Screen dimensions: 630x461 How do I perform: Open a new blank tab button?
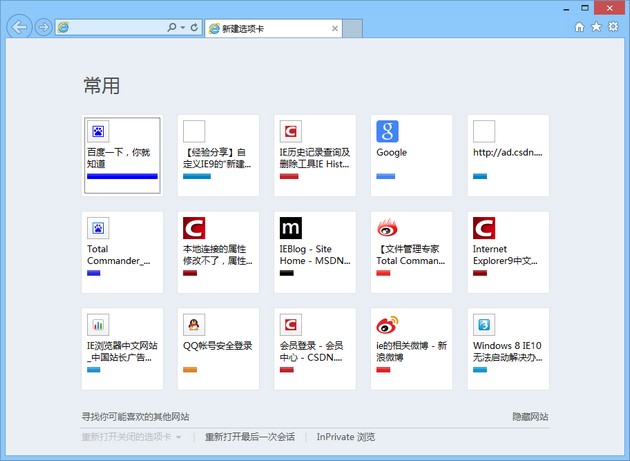(352, 29)
